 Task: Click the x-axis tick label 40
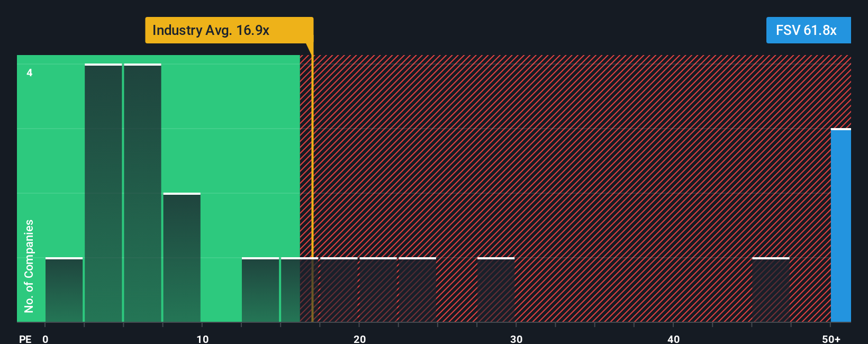[674, 339]
